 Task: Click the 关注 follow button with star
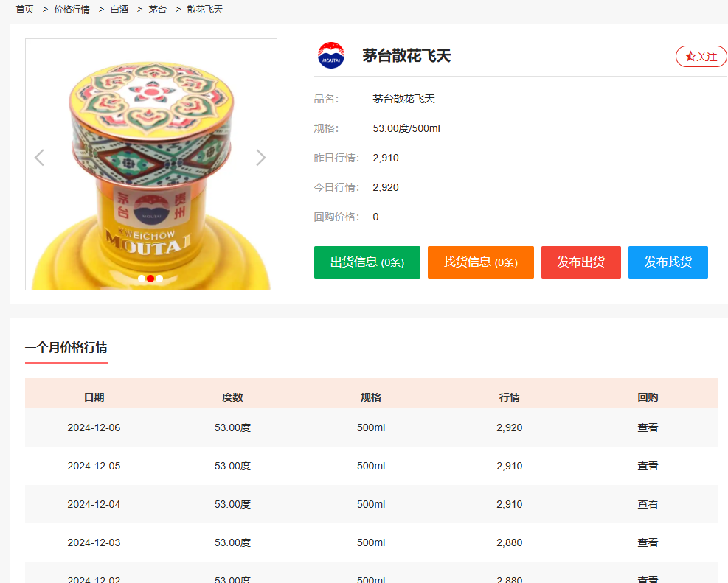click(x=701, y=57)
